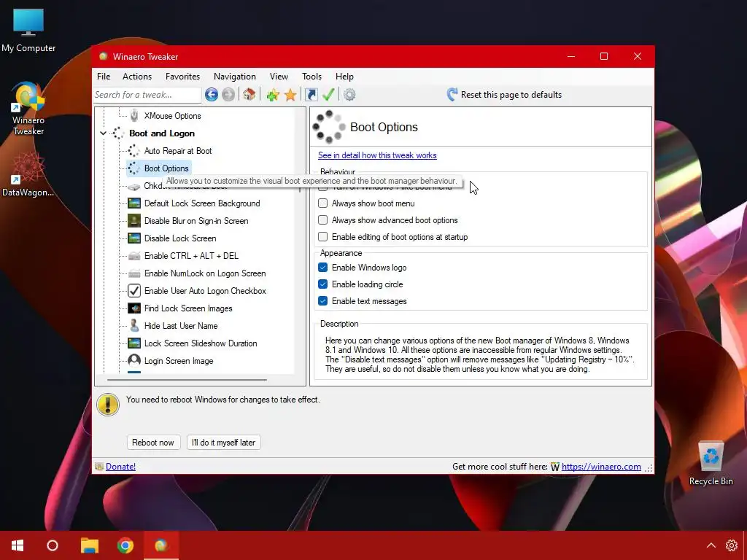Click the Disable Blur on Sign-in Screen icon

(134, 221)
